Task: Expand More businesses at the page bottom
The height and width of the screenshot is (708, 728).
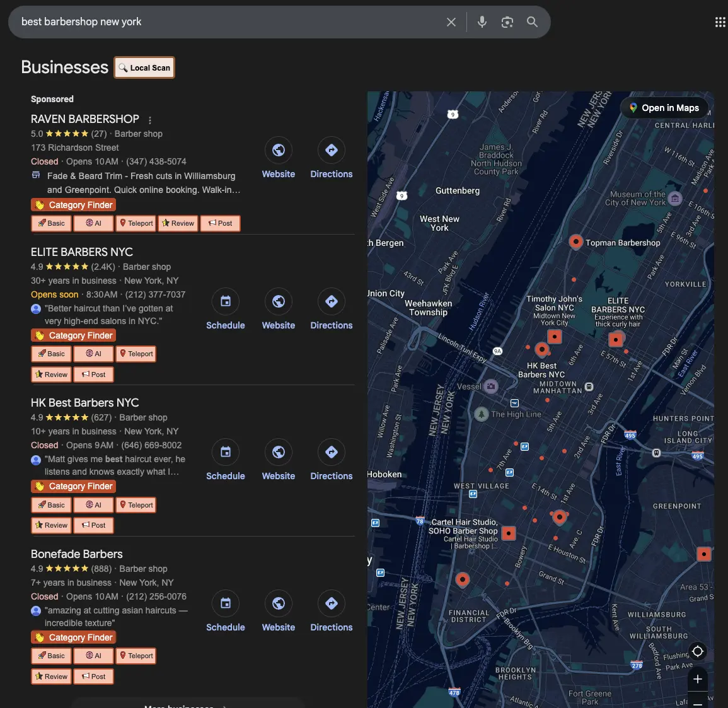Action: pos(186,705)
